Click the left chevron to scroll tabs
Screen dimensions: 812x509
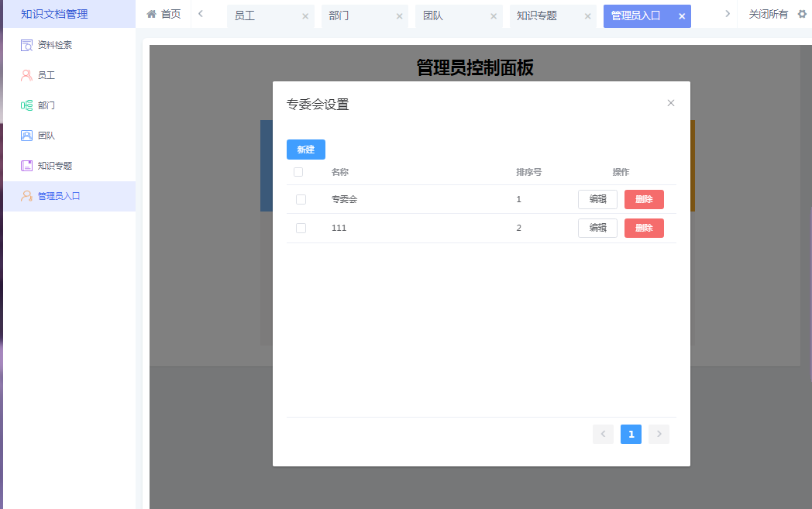click(x=200, y=15)
